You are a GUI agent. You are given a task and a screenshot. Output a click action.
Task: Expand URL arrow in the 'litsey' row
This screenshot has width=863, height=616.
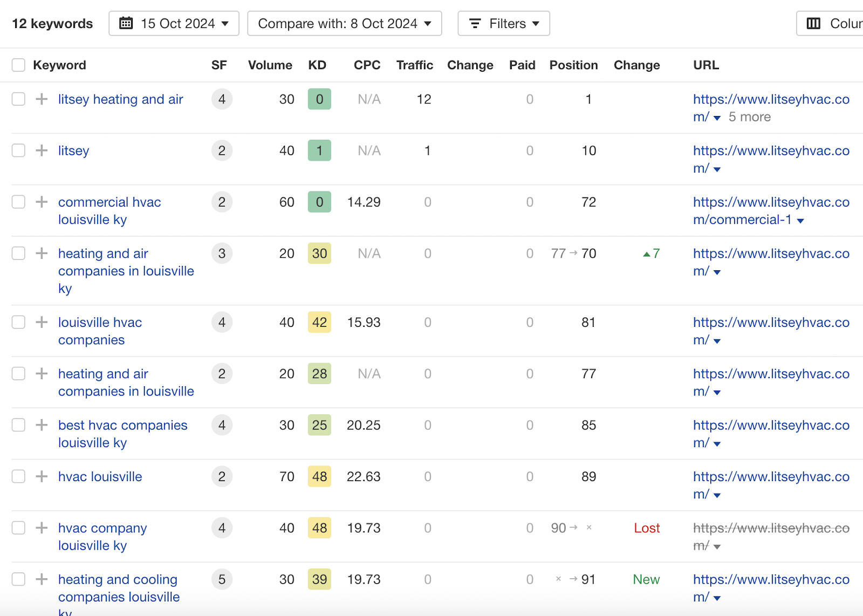point(717,169)
